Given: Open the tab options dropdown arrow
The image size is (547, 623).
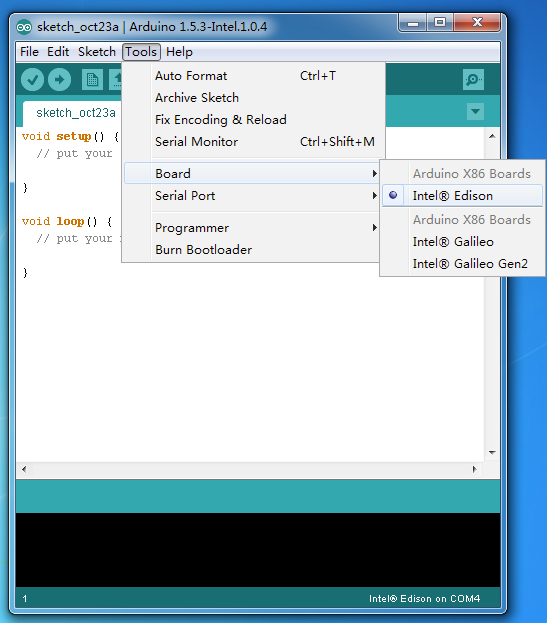Looking at the screenshot, I should coord(475,112).
